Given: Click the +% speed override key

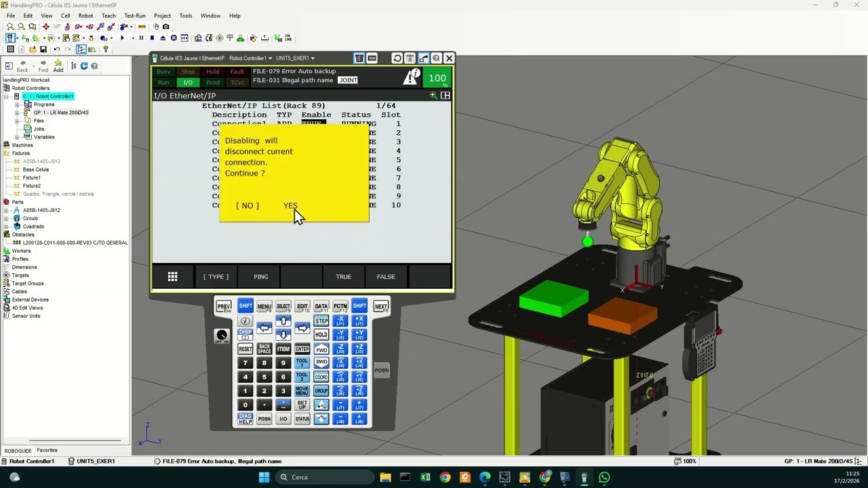Looking at the screenshot, I should pos(321,405).
